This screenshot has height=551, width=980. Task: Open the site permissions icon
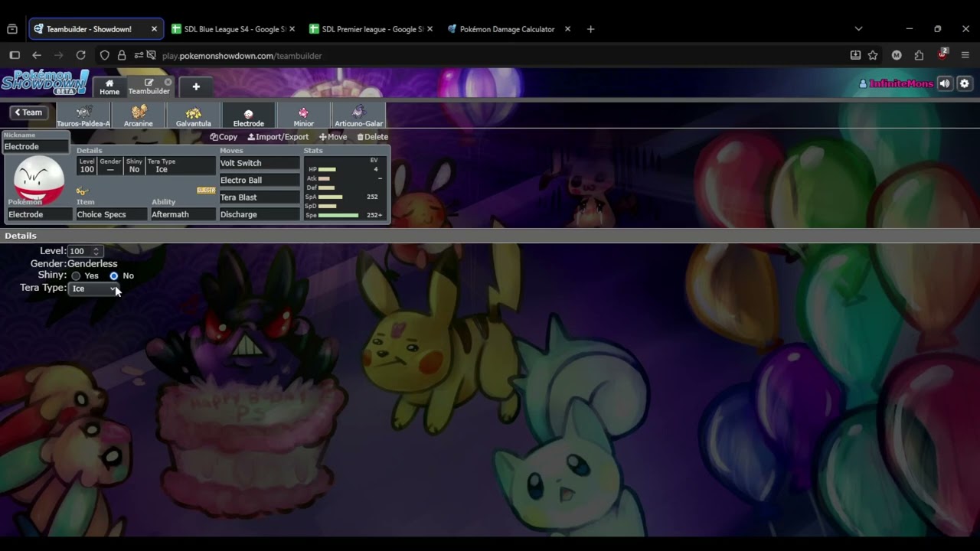point(139,55)
